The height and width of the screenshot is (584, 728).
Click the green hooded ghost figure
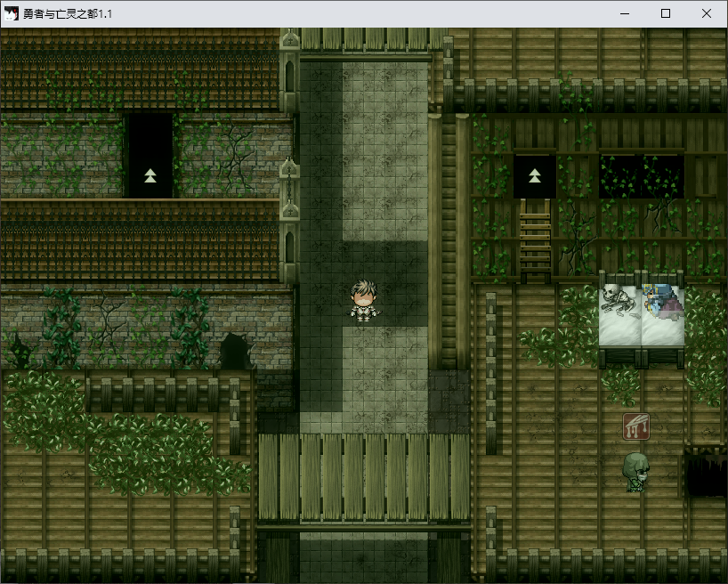pyautogui.click(x=635, y=472)
